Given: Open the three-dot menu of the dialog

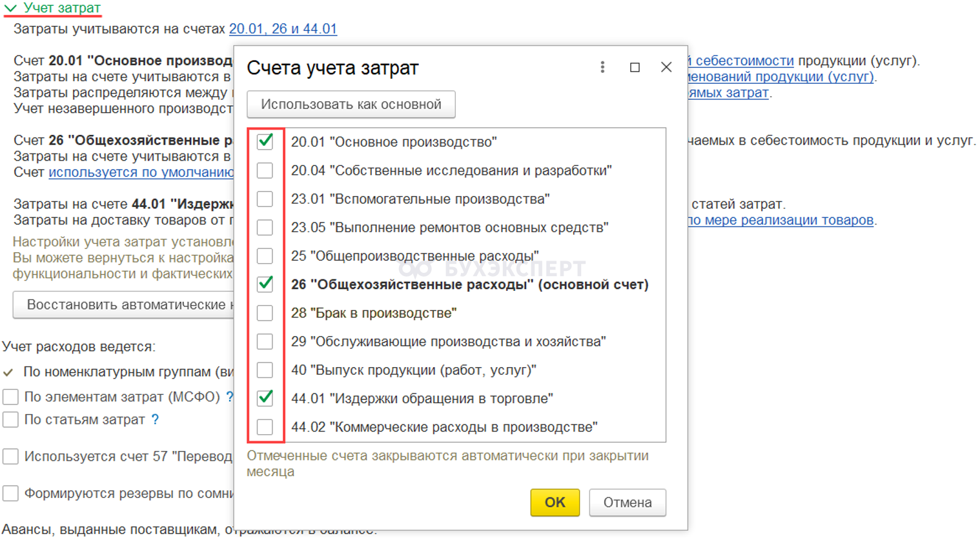Looking at the screenshot, I should pos(602,67).
